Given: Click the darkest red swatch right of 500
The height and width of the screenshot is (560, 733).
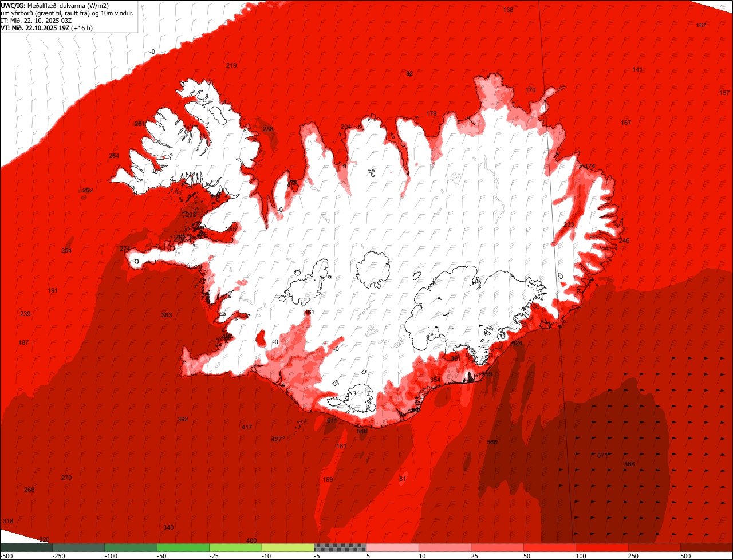Looking at the screenshot, I should click(x=707, y=547).
